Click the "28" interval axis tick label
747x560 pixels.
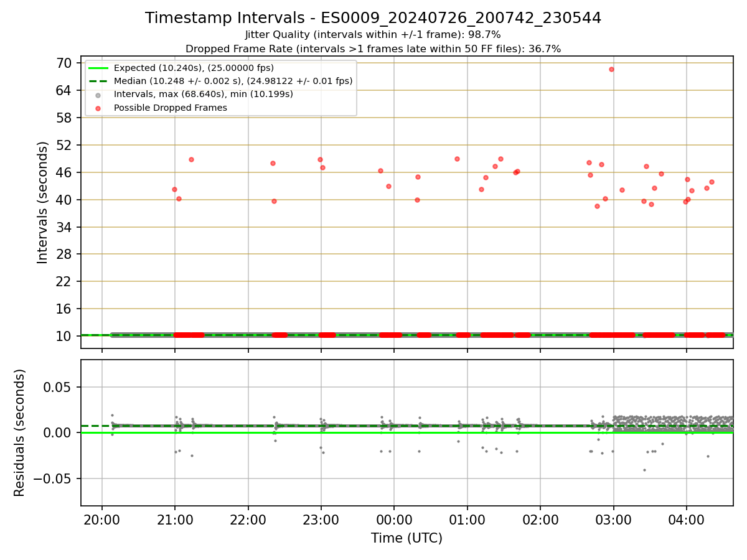64,254
